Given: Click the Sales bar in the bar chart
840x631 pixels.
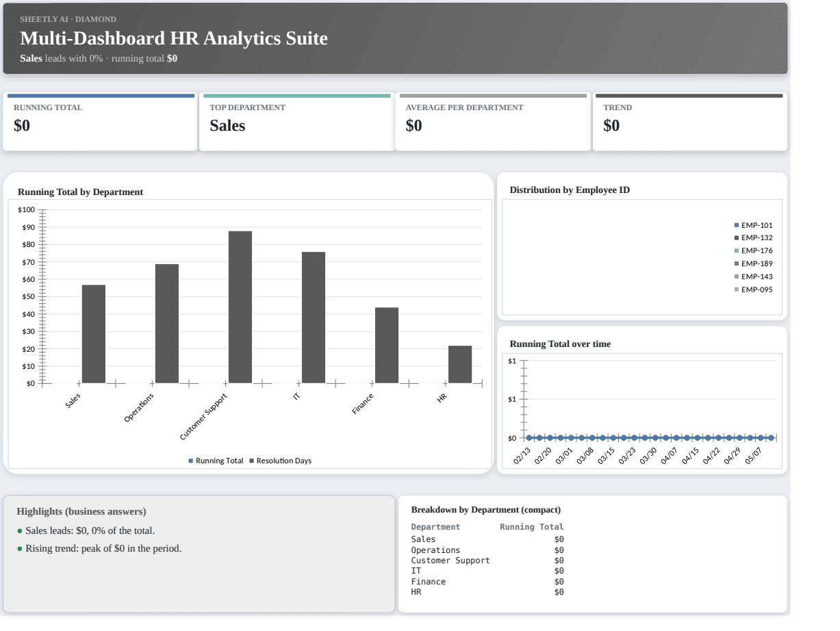Looking at the screenshot, I should coord(94,334).
